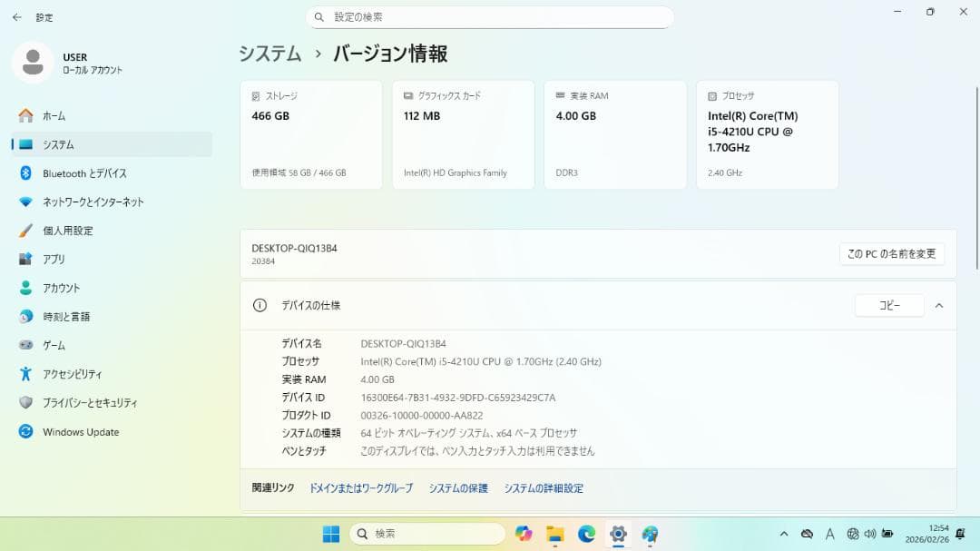Open ドメインまたはワークグループ link
Image resolution: width=980 pixels, height=551 pixels.
[x=361, y=488]
